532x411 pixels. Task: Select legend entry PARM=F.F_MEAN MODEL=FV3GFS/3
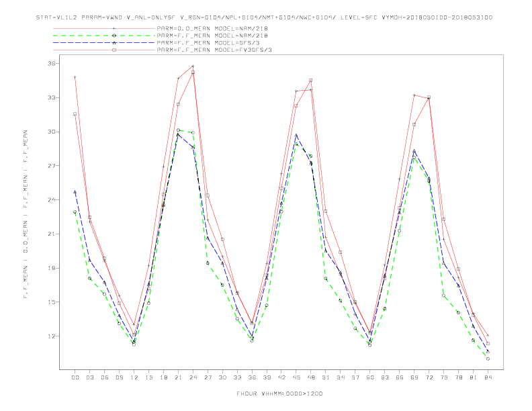coord(214,50)
